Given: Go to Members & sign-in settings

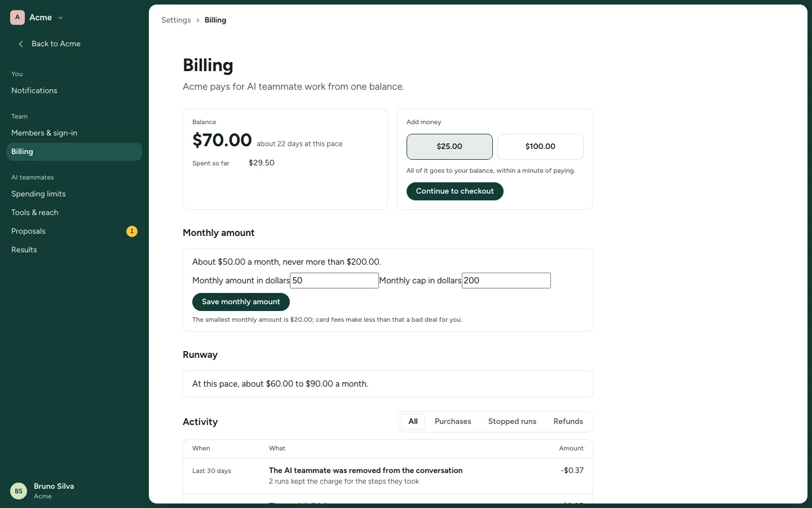Looking at the screenshot, I should coord(74,133).
